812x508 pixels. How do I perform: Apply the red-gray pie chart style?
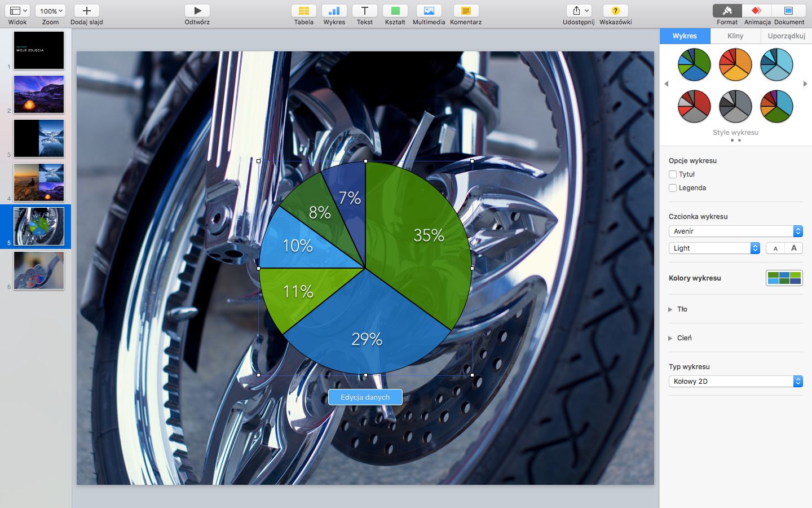pos(694,106)
